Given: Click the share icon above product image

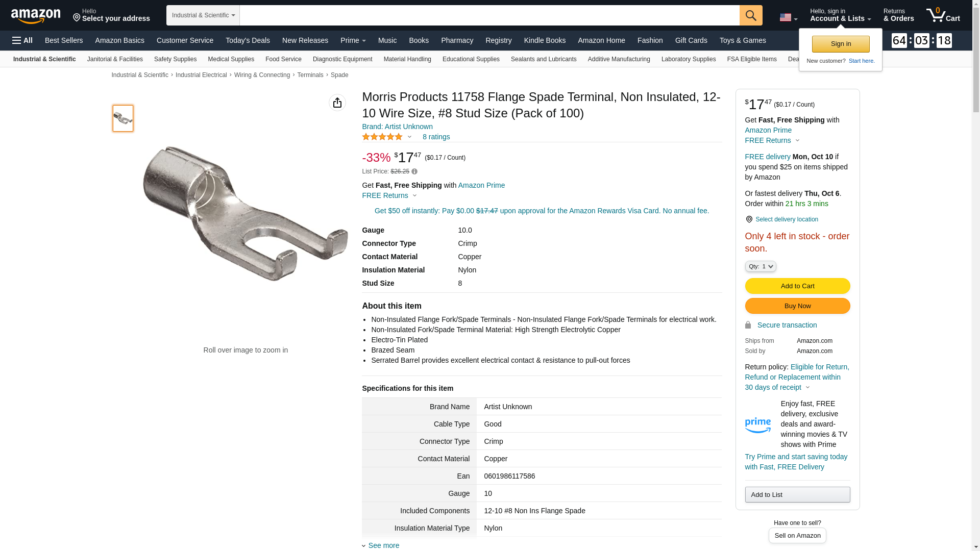Looking at the screenshot, I should tap(337, 103).
